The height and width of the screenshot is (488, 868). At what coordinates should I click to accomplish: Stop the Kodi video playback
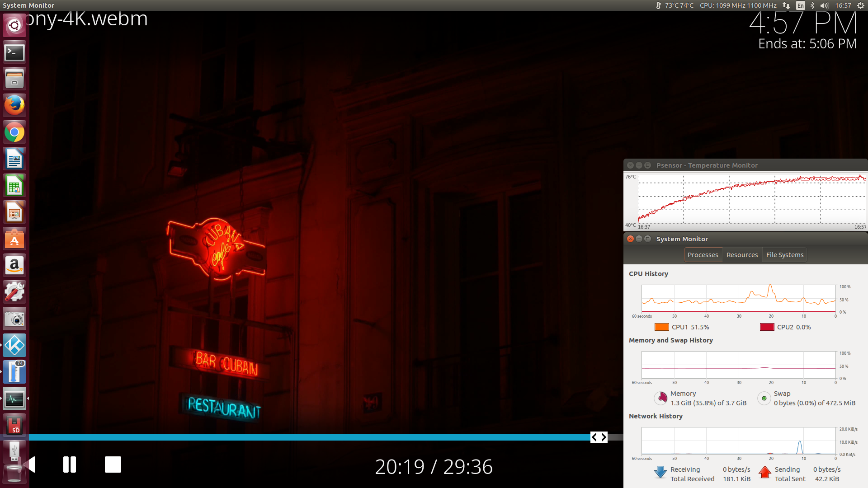point(113,465)
